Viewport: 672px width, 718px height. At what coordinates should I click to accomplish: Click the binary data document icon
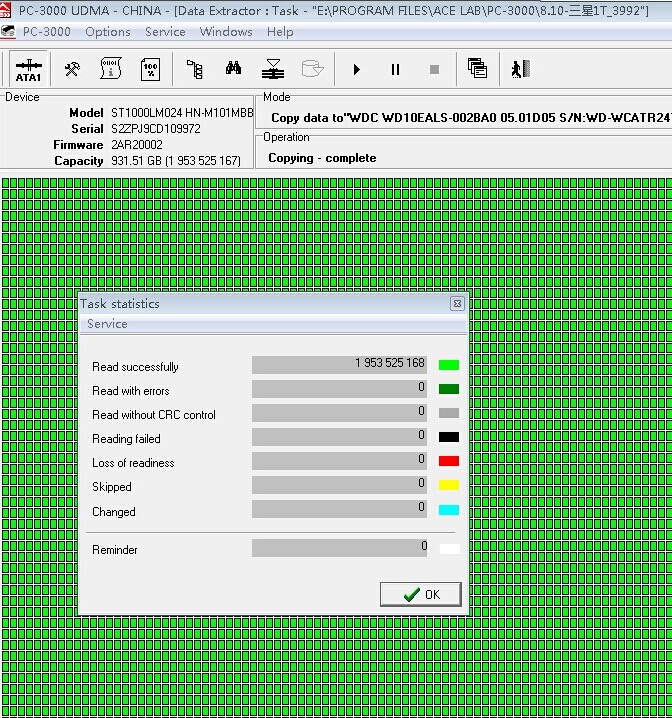click(111, 69)
